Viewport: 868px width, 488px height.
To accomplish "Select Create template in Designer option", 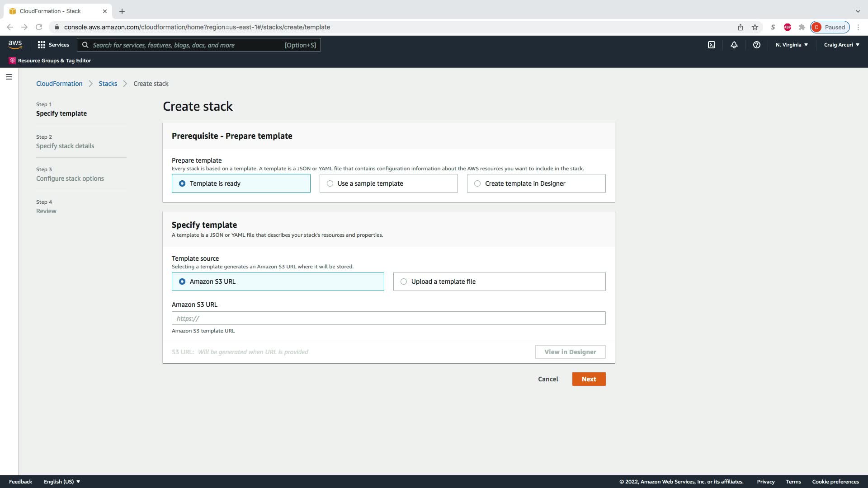I will (x=536, y=183).
